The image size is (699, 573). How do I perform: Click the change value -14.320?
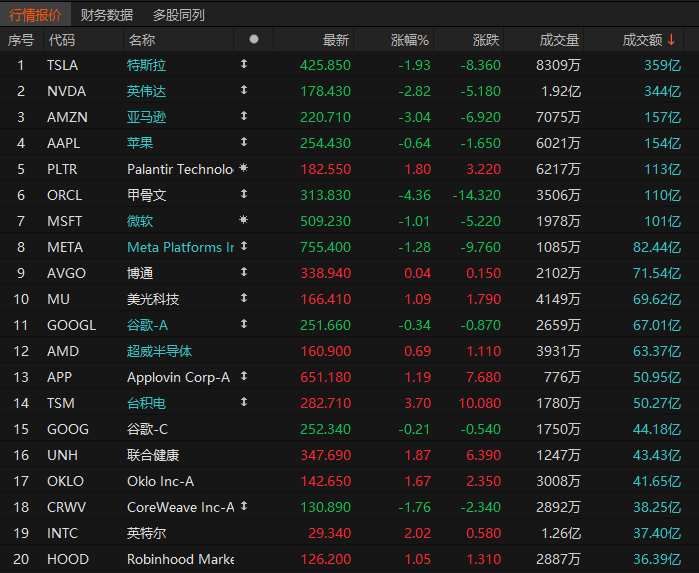477,195
